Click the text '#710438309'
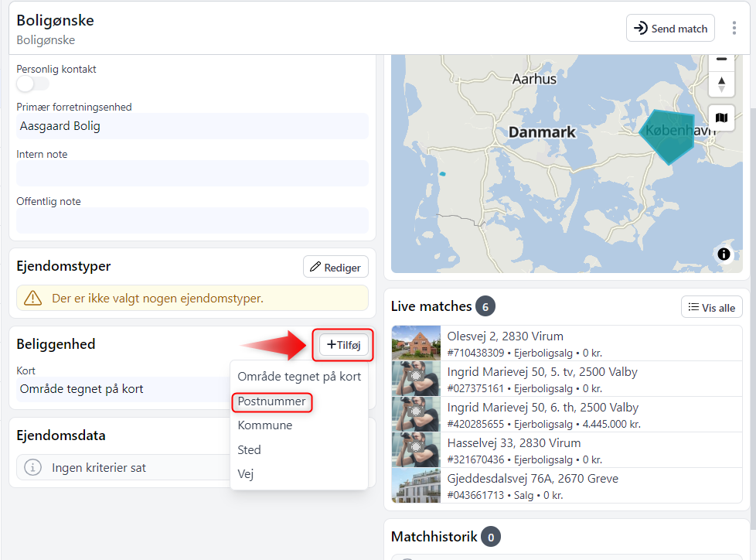The image size is (756, 560). click(475, 353)
